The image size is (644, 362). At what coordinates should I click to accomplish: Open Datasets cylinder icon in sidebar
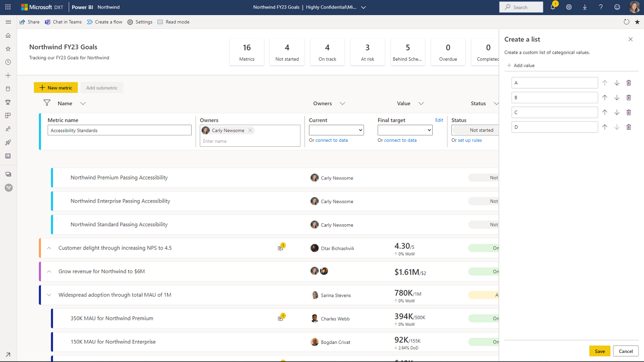[x=8, y=89]
